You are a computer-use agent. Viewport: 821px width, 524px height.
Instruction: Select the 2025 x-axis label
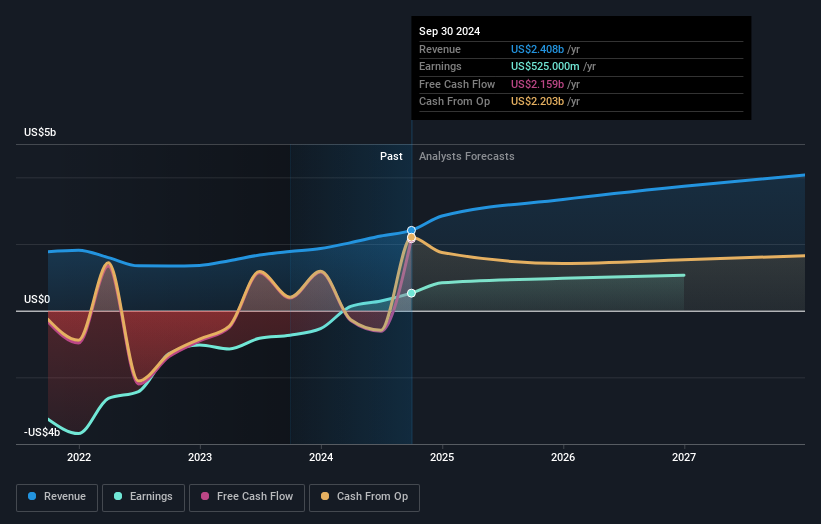click(442, 457)
